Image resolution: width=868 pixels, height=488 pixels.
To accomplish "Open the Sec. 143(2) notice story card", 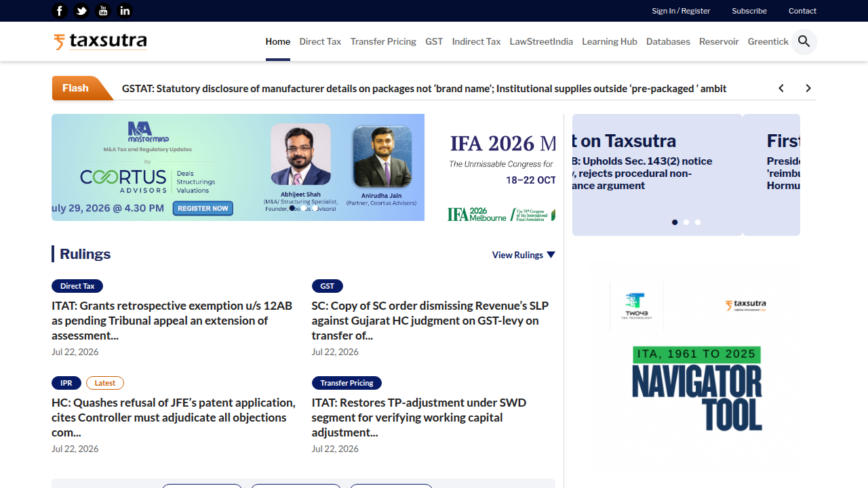I will (x=657, y=175).
